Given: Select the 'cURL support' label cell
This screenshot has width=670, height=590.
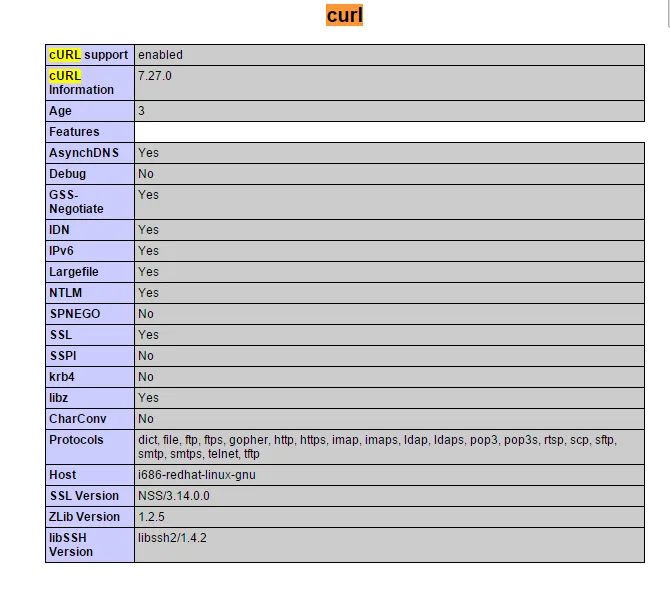Looking at the screenshot, I should coord(90,55).
